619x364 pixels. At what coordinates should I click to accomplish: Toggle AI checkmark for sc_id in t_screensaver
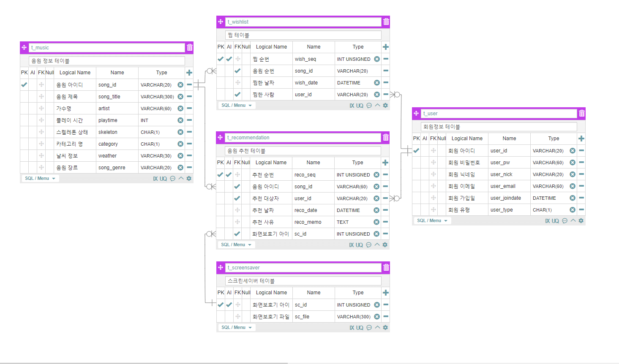tap(229, 305)
